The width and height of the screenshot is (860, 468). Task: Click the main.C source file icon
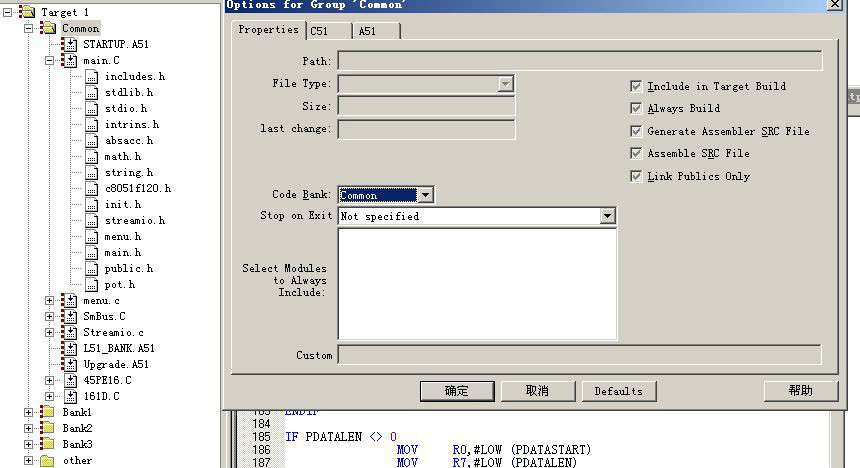(69, 61)
